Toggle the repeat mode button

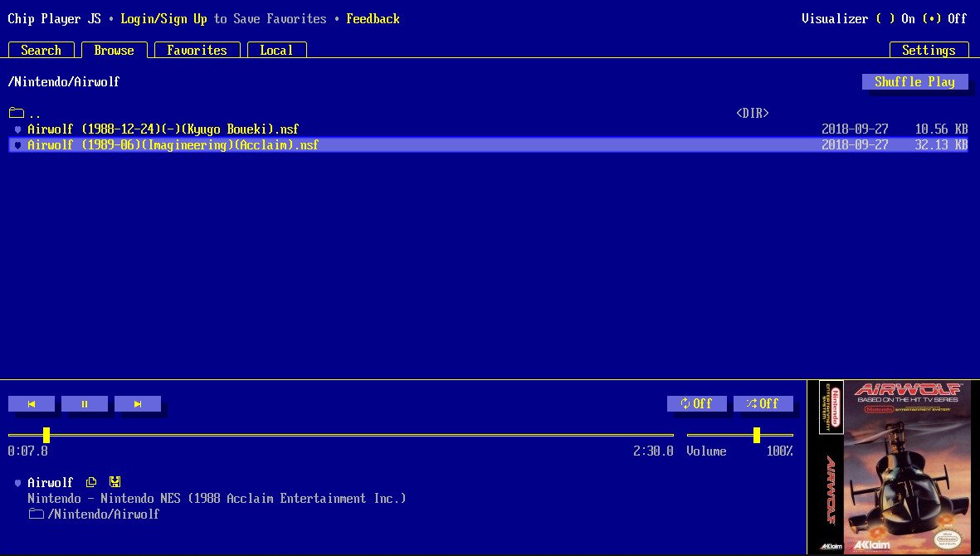696,403
